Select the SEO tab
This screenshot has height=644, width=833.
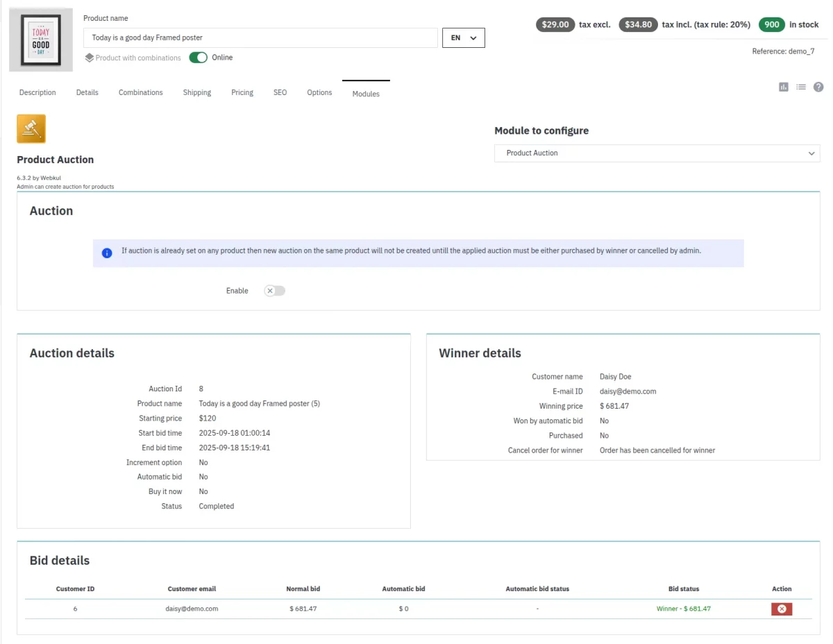pyautogui.click(x=280, y=92)
